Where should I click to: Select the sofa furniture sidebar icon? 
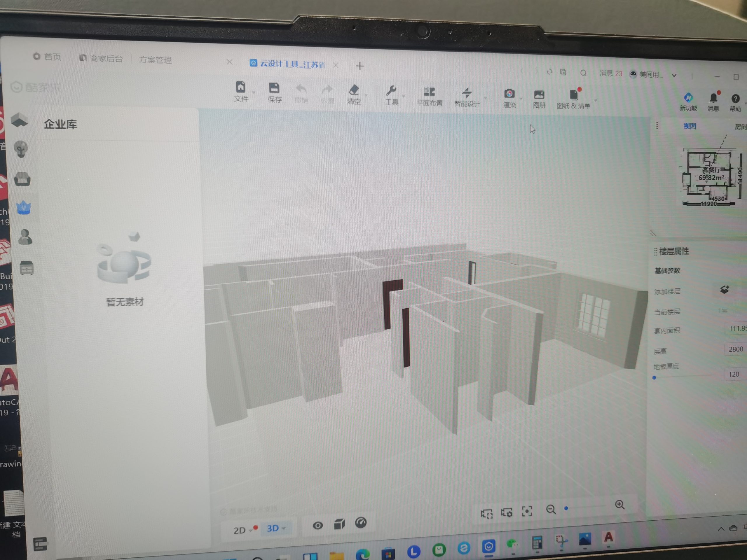(22, 179)
